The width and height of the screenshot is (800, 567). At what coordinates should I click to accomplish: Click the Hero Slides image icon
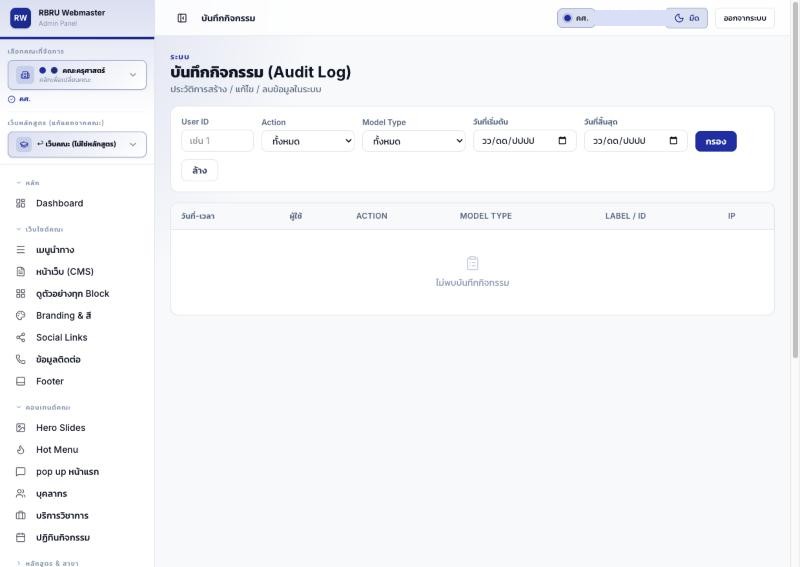click(20, 428)
